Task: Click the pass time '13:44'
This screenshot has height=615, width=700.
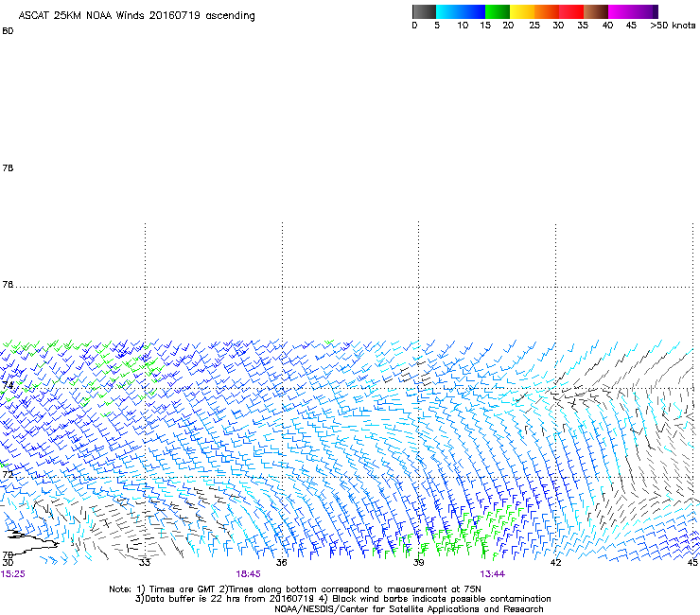Action: pyautogui.click(x=493, y=574)
